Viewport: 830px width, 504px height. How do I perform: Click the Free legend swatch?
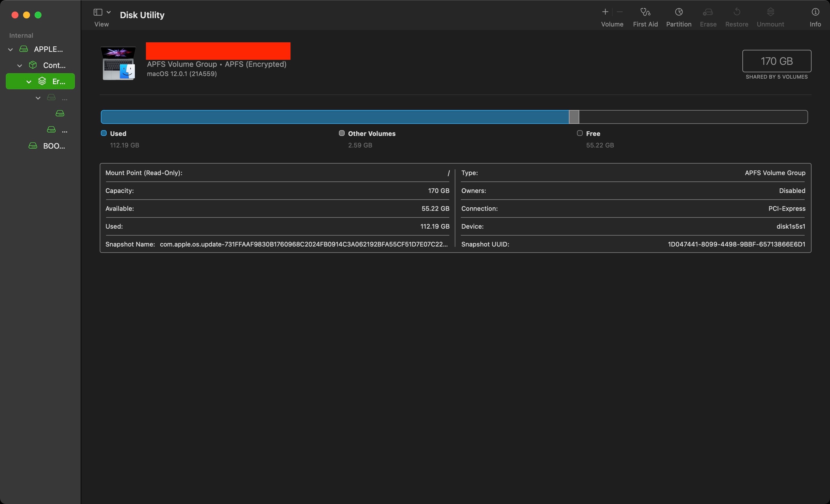(x=579, y=133)
